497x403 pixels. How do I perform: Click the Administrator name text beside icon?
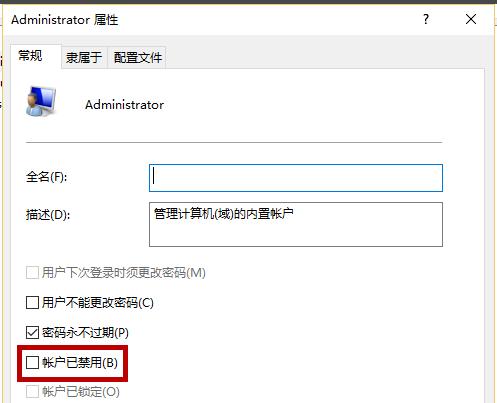click(124, 105)
